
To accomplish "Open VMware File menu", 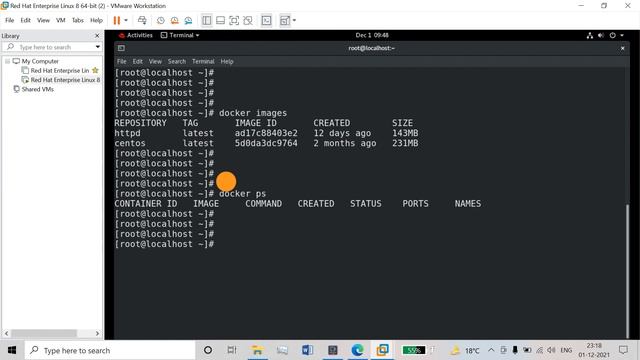I will (9, 20).
